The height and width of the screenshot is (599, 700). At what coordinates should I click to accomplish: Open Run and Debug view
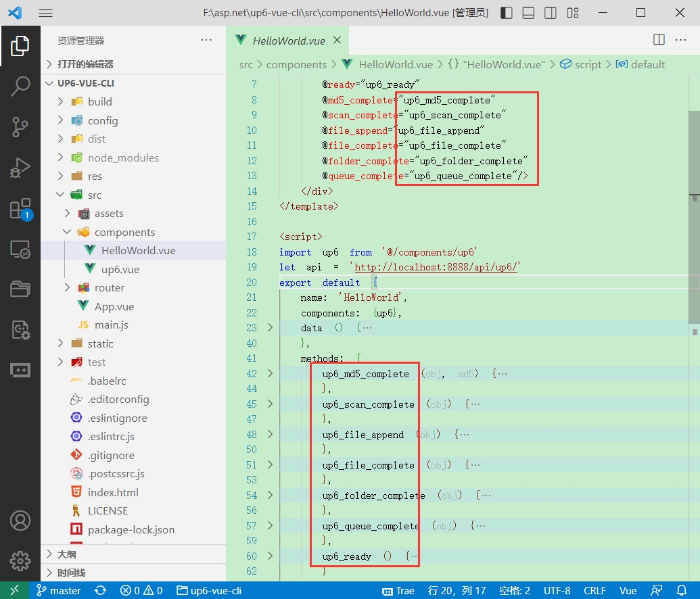tap(20, 168)
